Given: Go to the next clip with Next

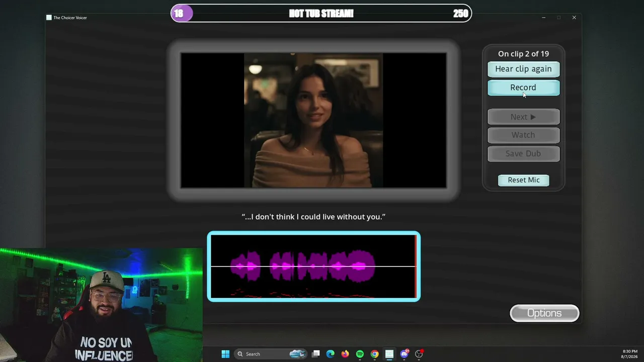Looking at the screenshot, I should [x=523, y=117].
